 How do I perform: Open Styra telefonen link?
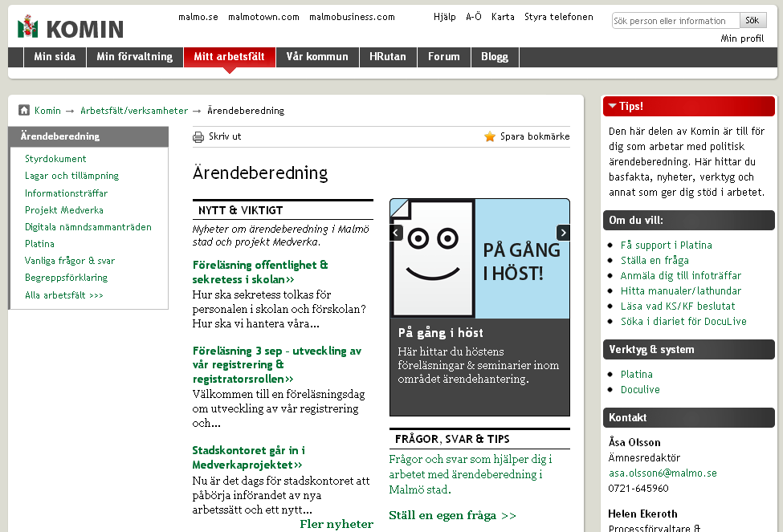point(559,17)
